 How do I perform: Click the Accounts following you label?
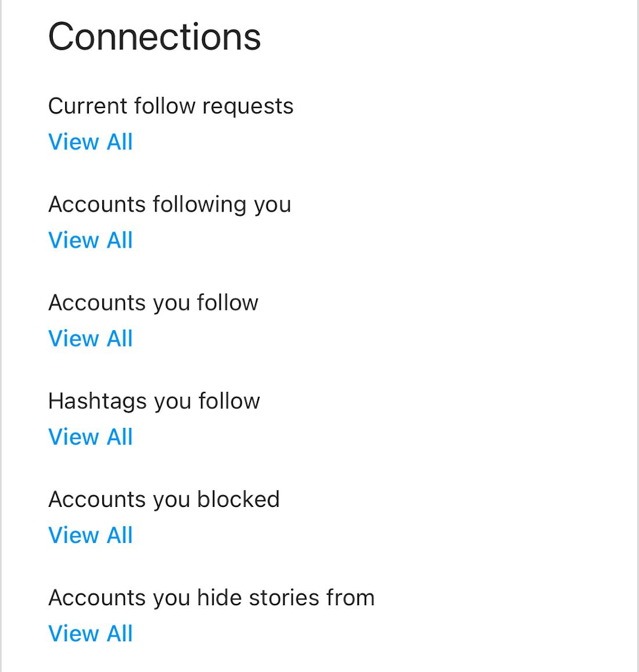170,204
